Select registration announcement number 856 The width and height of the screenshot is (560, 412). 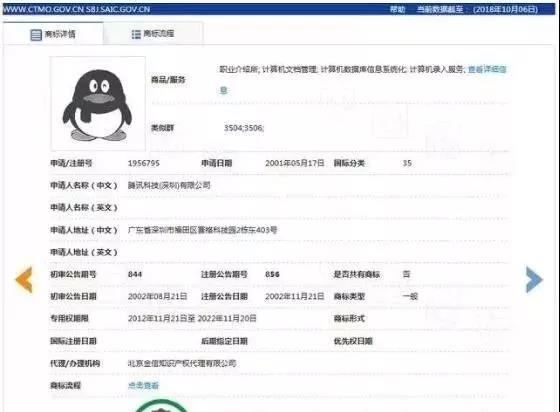[272, 274]
